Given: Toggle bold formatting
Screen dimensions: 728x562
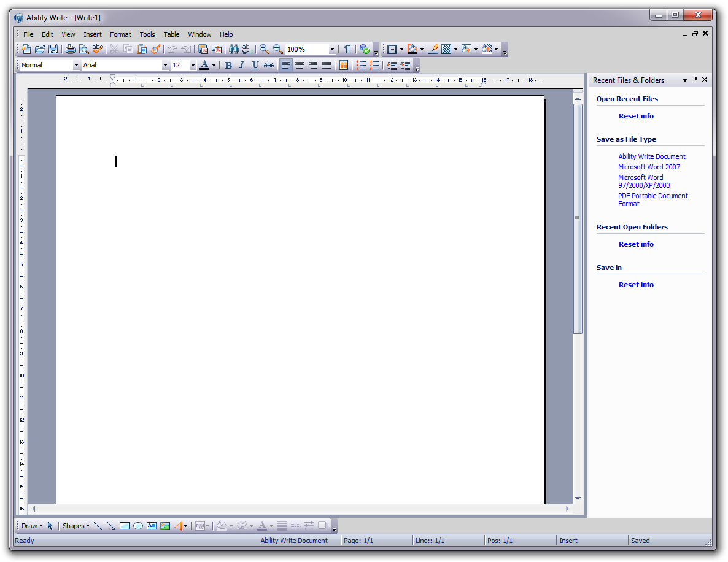Looking at the screenshot, I should (228, 65).
